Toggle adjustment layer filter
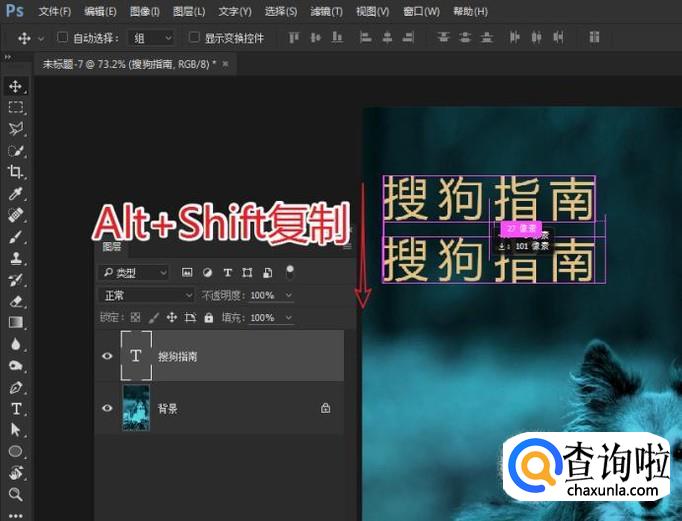Image resolution: width=682 pixels, height=521 pixels. click(207, 273)
